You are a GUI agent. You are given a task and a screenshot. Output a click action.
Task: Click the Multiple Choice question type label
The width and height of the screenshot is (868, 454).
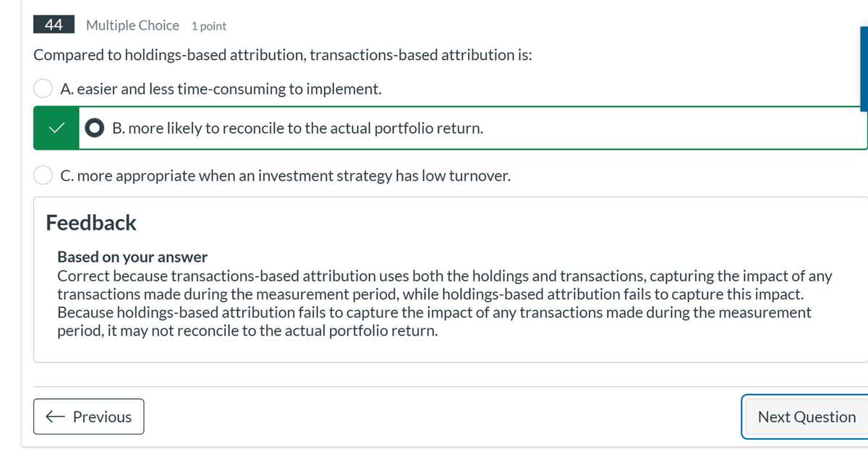click(132, 25)
